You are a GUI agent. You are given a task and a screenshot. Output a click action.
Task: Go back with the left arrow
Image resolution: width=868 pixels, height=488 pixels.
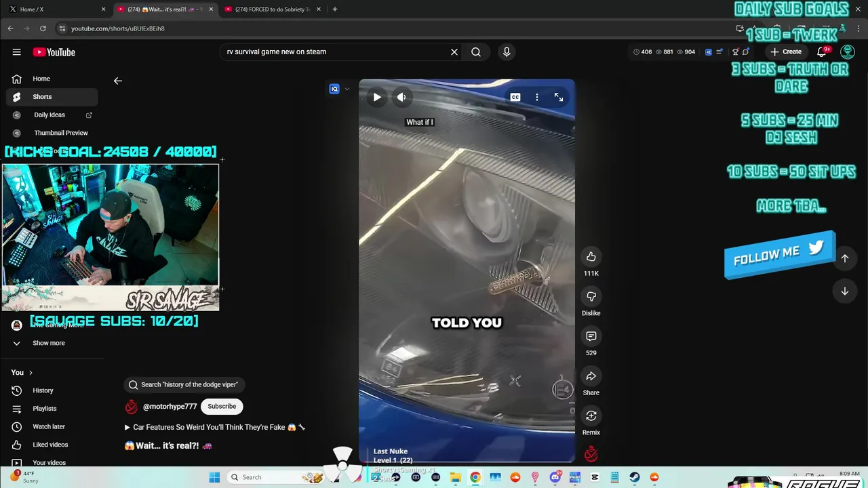118,81
